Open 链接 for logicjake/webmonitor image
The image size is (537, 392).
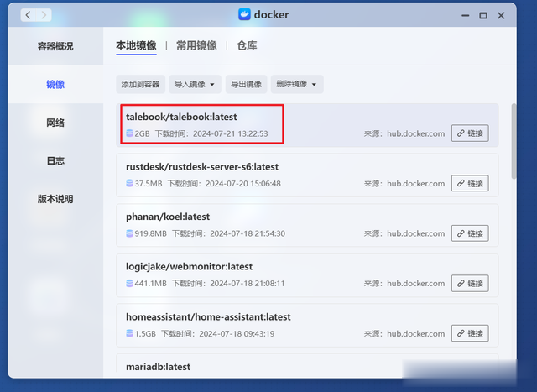point(470,284)
